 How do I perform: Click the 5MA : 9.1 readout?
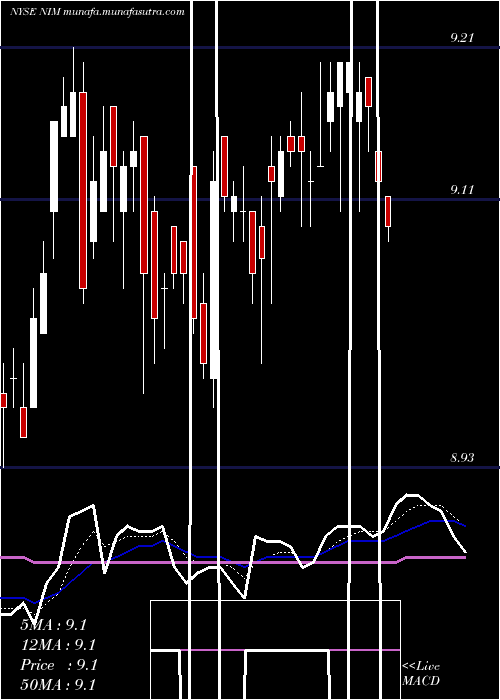[53, 625]
